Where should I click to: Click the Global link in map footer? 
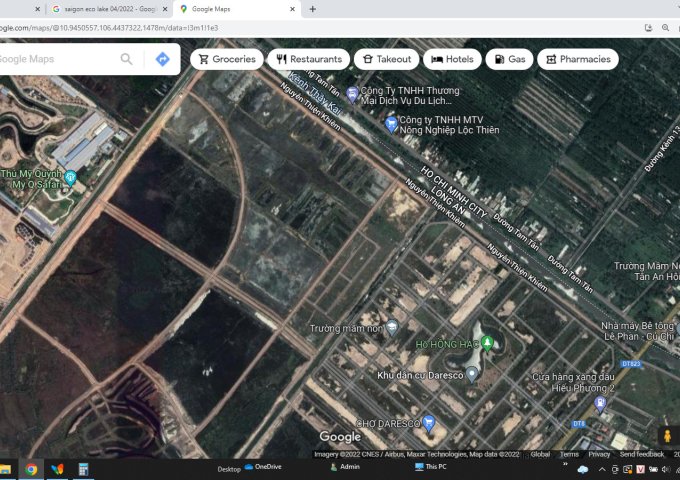coord(540,454)
